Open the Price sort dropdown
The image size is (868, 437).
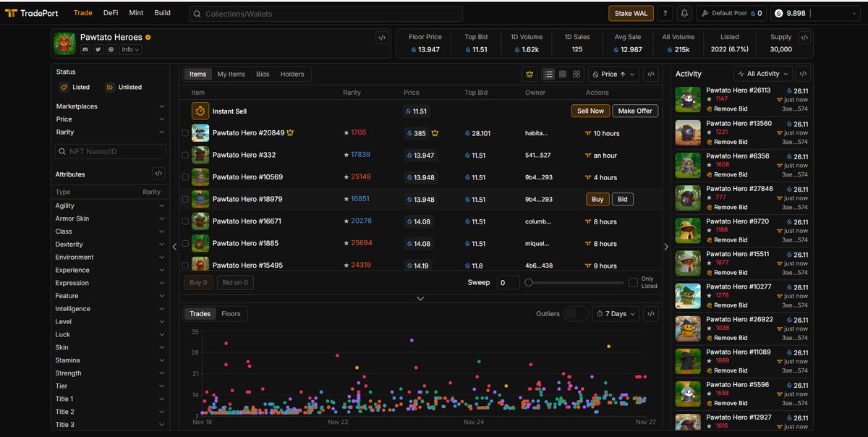613,74
